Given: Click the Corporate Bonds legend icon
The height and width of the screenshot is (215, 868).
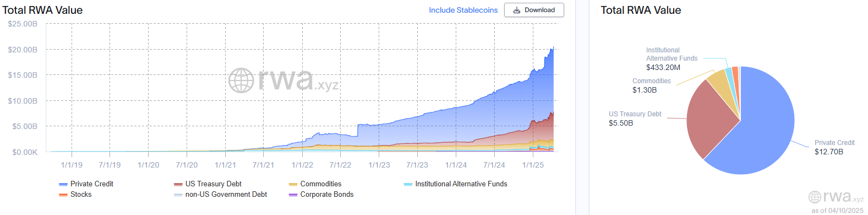Looking at the screenshot, I should pos(293,195).
